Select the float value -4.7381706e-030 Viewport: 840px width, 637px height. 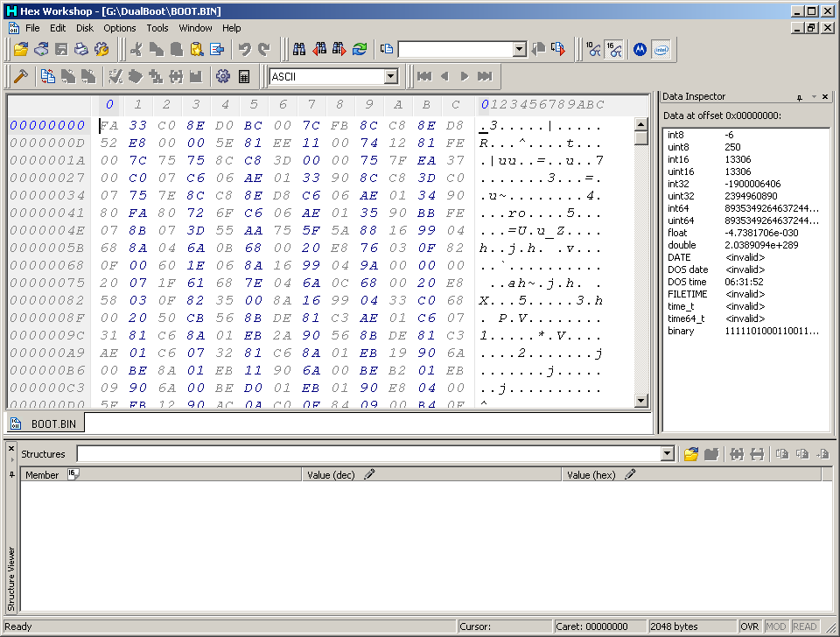point(761,233)
